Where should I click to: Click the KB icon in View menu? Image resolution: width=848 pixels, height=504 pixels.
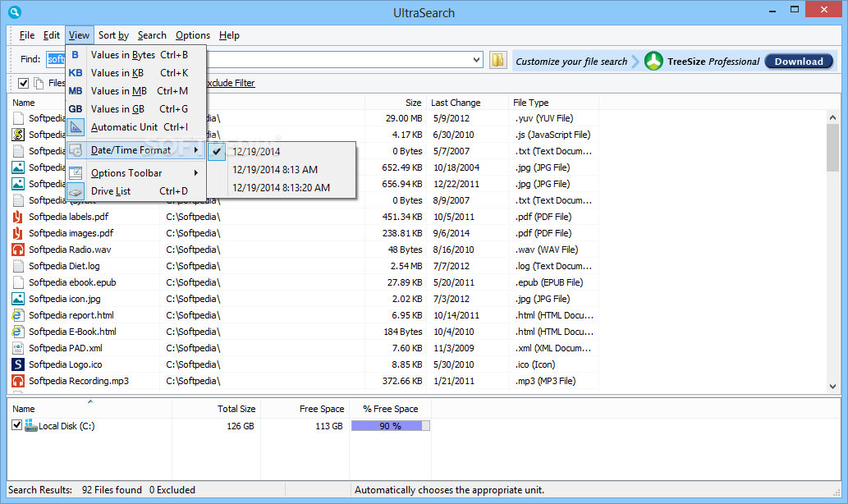[x=76, y=73]
